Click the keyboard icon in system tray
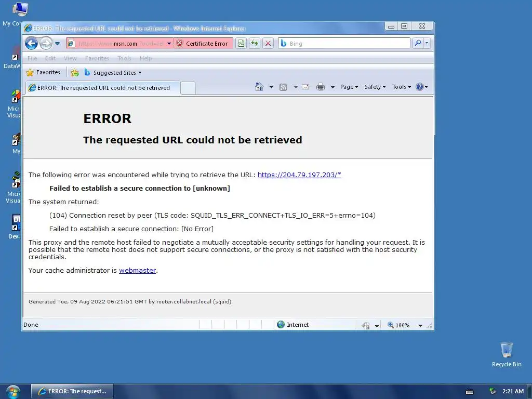Viewport: 532px width, 399px height. pyautogui.click(x=470, y=392)
